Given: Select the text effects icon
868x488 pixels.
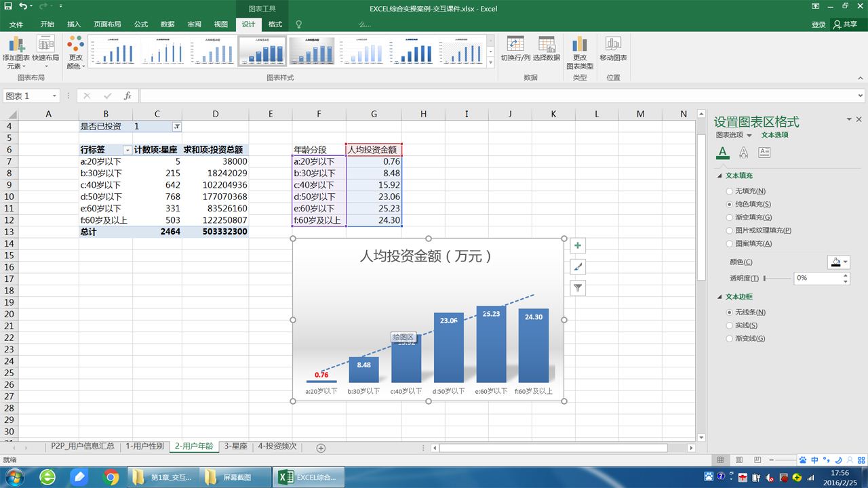Looking at the screenshot, I should [743, 152].
